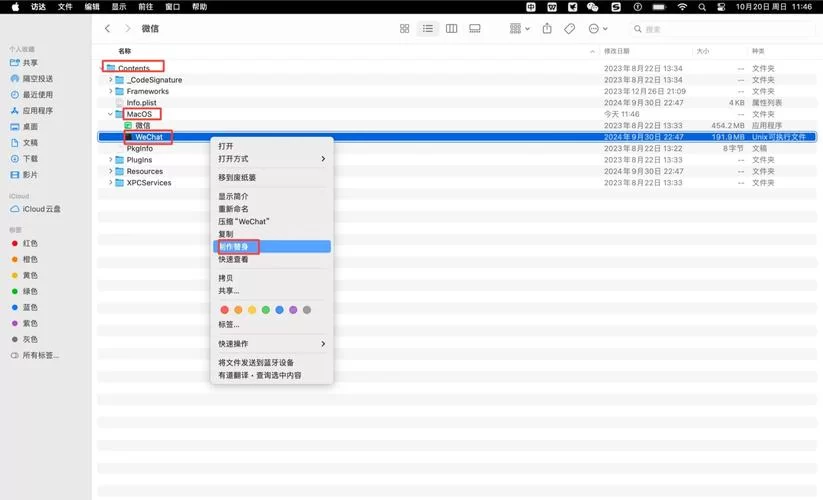This screenshot has height=500, width=823.
Task: Select the Info.plist file row
Action: 457,103
